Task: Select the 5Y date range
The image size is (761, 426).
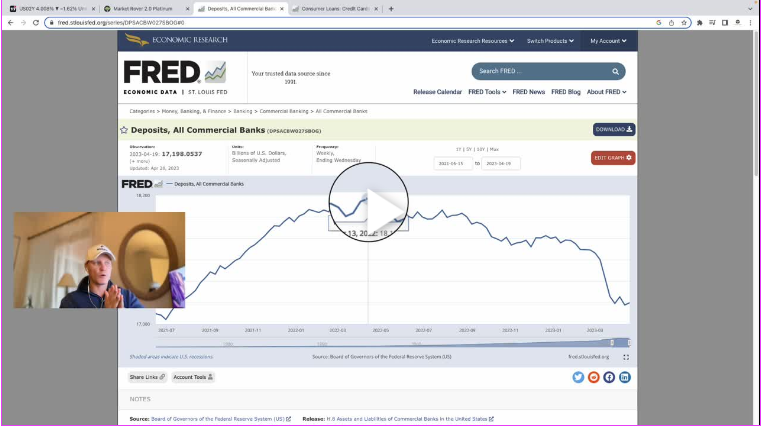Action: tap(469, 149)
